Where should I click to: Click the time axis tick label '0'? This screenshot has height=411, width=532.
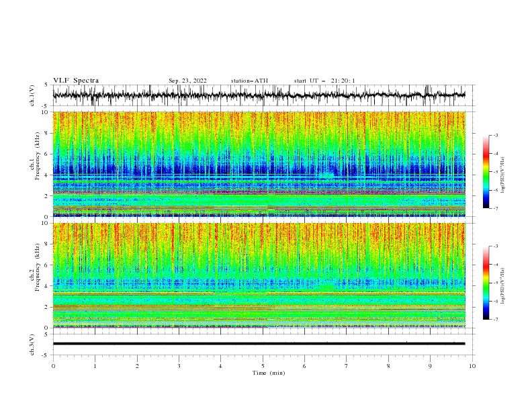(x=53, y=366)
